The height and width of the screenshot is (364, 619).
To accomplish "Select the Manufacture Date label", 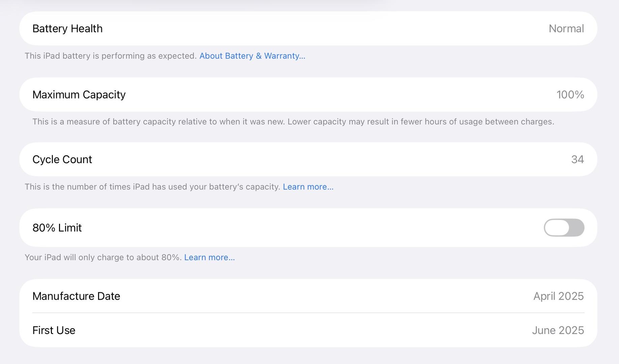I will (x=76, y=296).
